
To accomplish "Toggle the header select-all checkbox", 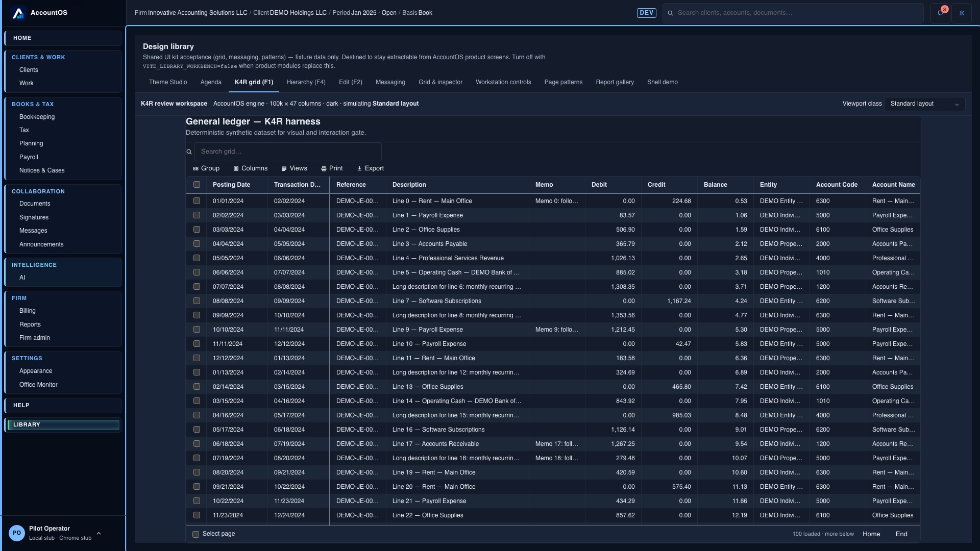I will 197,185.
